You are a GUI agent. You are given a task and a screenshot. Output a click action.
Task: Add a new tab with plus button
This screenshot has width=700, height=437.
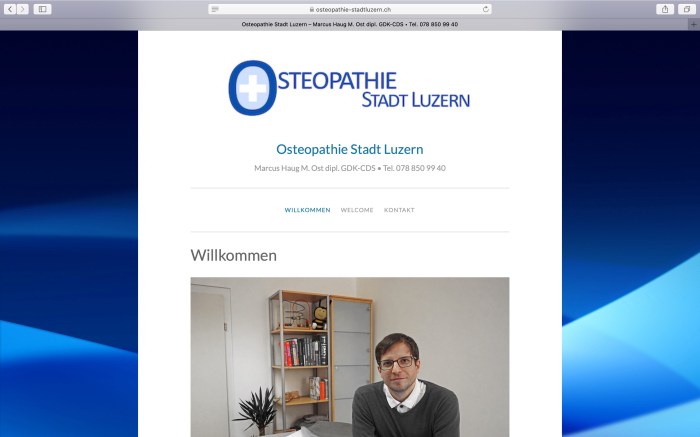click(694, 25)
